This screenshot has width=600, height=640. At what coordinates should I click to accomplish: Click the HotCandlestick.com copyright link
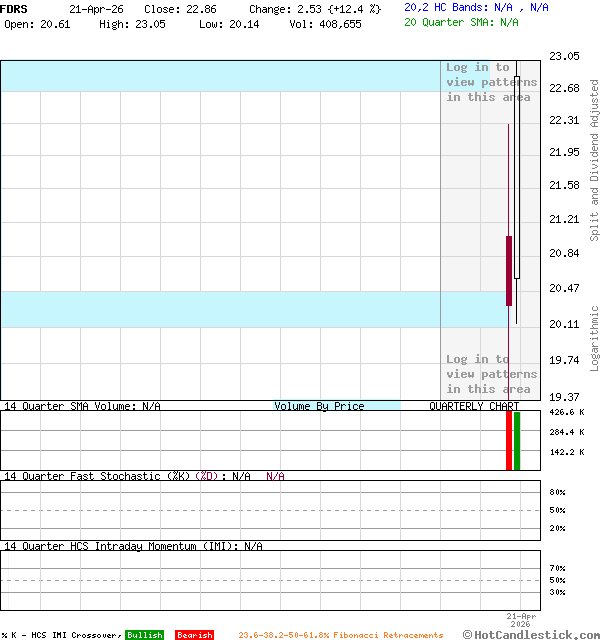click(531, 634)
